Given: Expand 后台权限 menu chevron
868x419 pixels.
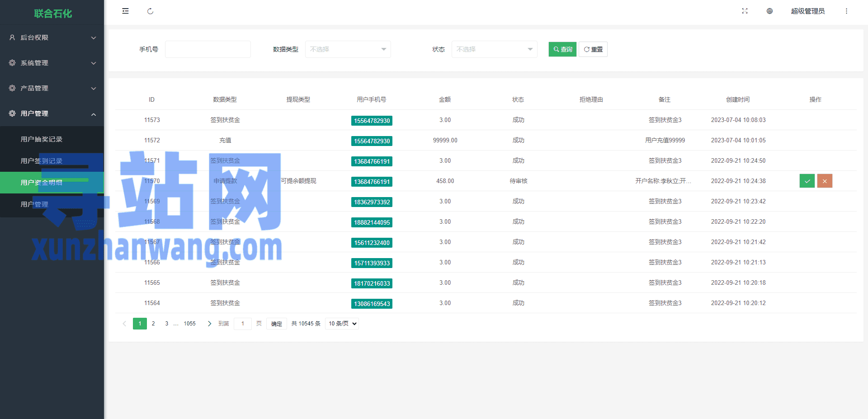Looking at the screenshot, I should 94,38.
